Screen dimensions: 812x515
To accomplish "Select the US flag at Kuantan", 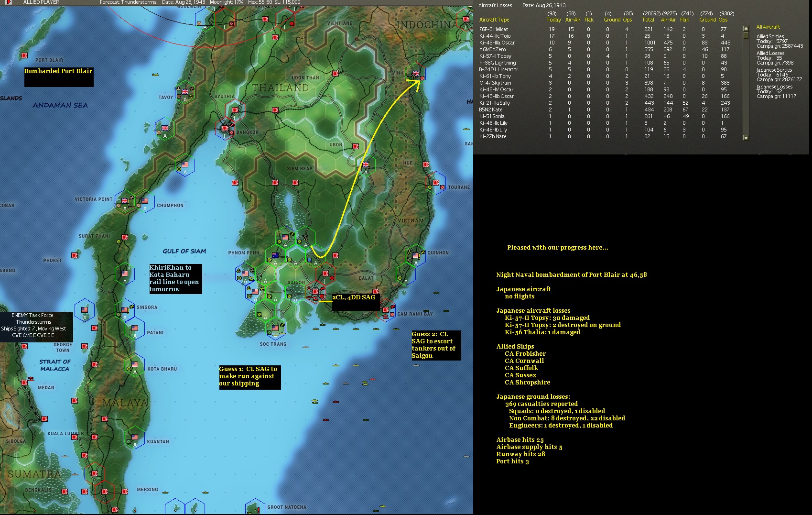I will point(135,437).
